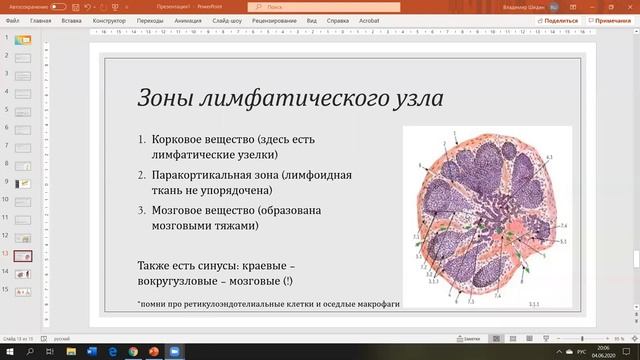Click the Save icon in quick access toolbar
This screenshot has height=360, width=640.
(x=76, y=7)
